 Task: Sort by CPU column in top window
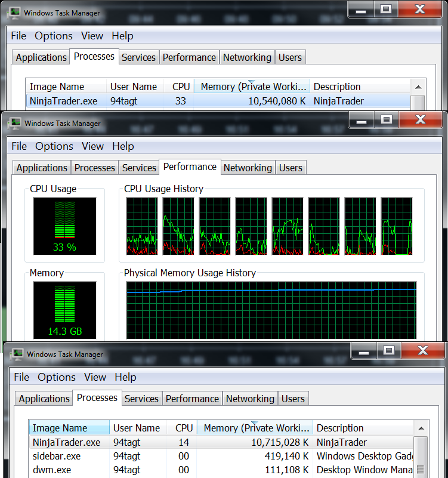click(x=179, y=87)
